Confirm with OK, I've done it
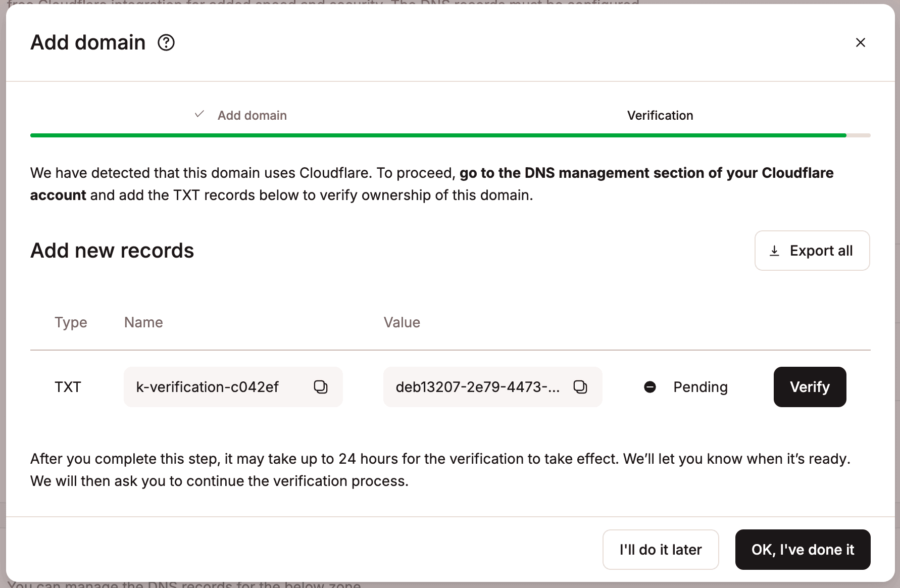900x588 pixels. click(x=803, y=550)
